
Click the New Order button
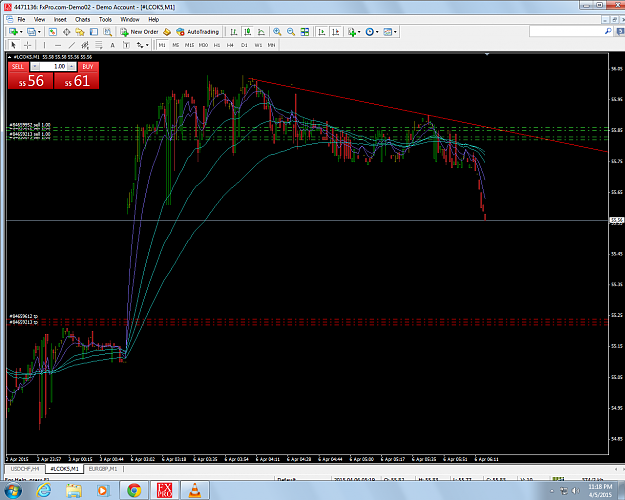140,32
